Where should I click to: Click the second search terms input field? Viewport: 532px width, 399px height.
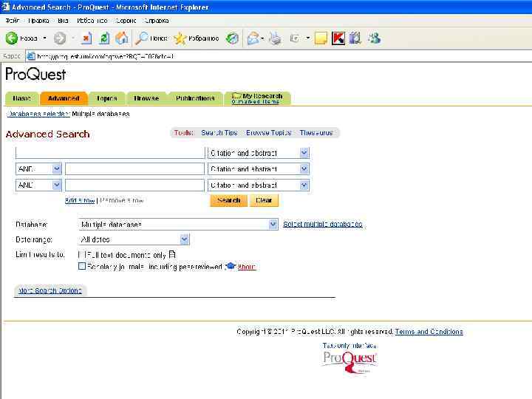coord(134,169)
